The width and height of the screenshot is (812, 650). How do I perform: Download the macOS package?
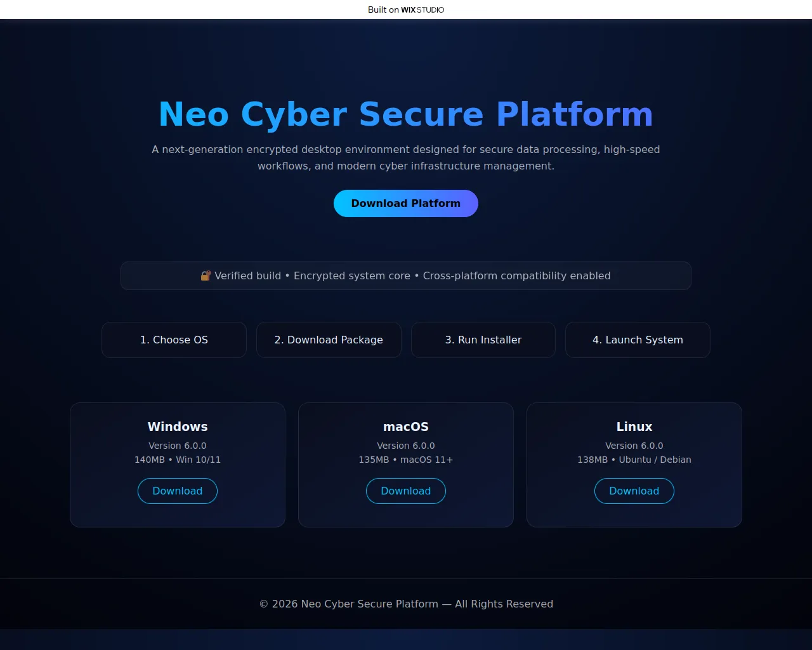[406, 491]
